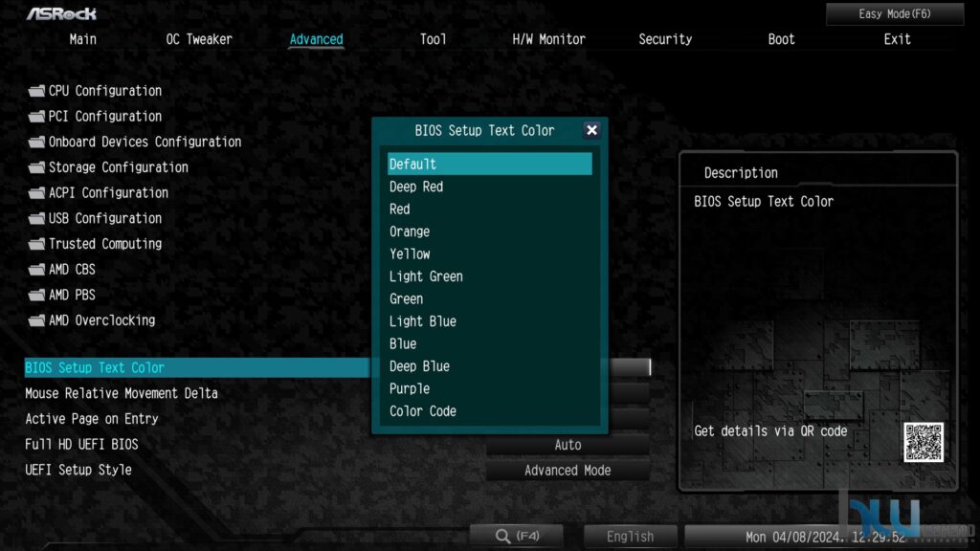The image size is (980, 551).
Task: Click the ASRock logo
Action: click(x=61, y=13)
